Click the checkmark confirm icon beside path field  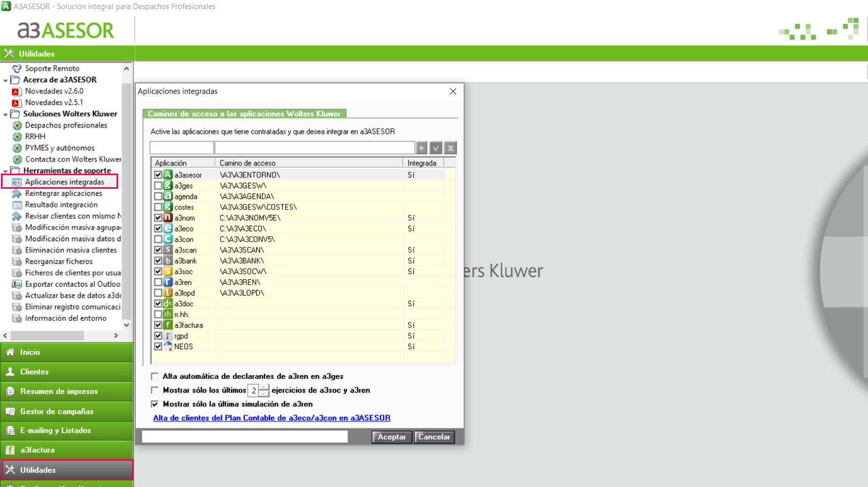[436, 148]
